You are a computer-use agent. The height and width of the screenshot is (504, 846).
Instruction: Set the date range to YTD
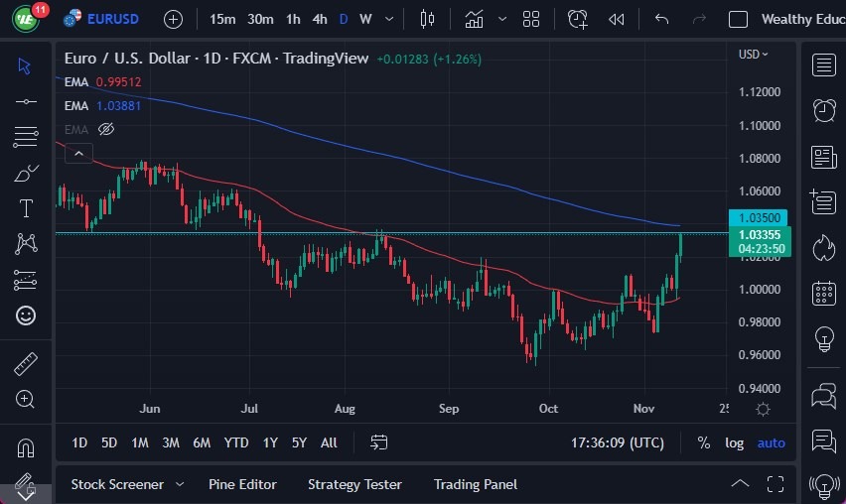pos(236,442)
